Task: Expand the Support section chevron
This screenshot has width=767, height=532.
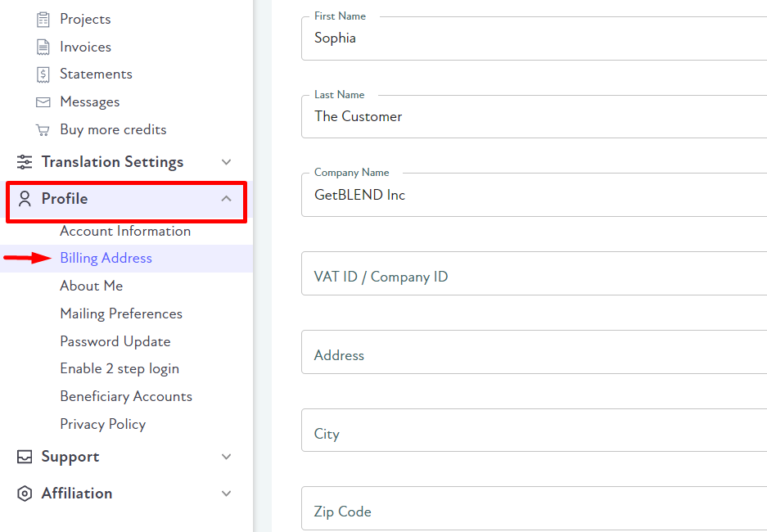Action: click(226, 457)
